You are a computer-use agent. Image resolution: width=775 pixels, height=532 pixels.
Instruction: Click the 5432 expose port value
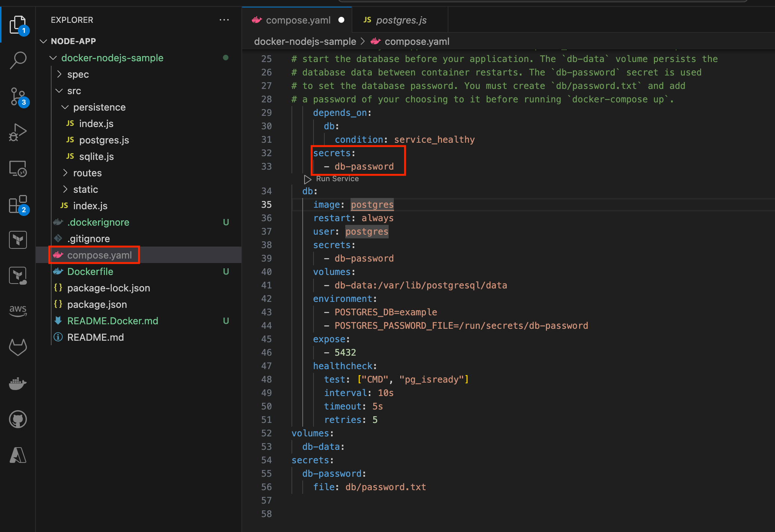345,353
